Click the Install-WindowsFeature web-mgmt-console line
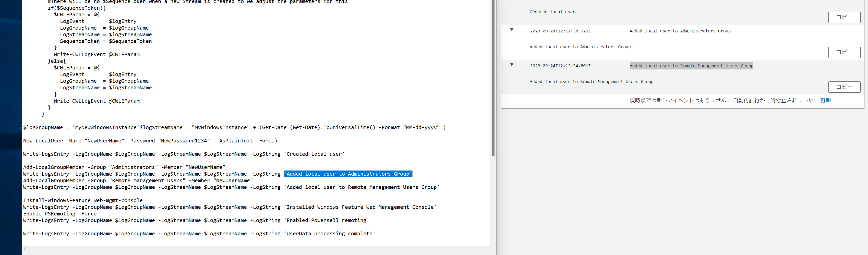Image resolution: width=868 pixels, height=255 pixels. (x=83, y=200)
